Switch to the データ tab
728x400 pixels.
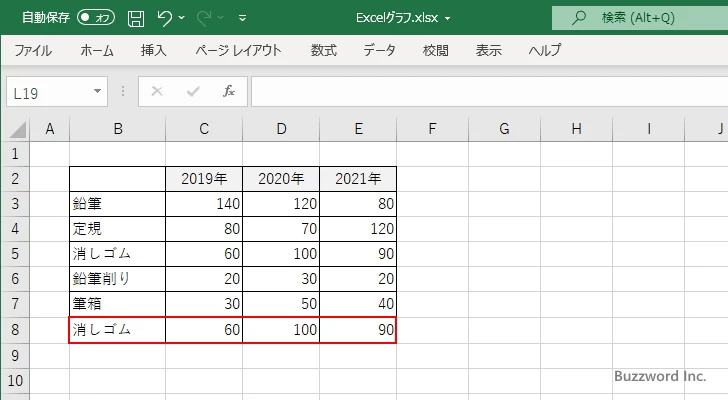(x=379, y=50)
